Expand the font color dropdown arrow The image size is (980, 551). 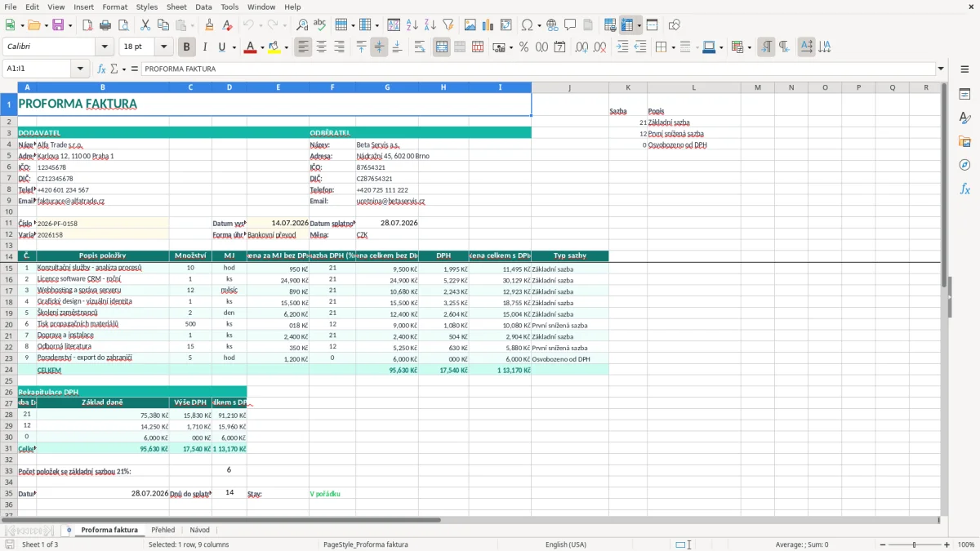(261, 47)
